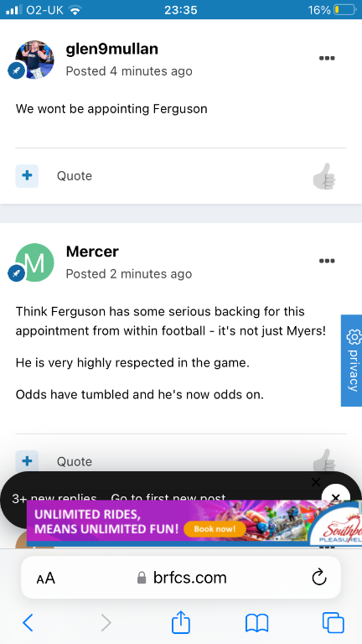Like Mercer's post with thumbs up
Screen dimensions: 362x644
pyautogui.click(x=324, y=461)
